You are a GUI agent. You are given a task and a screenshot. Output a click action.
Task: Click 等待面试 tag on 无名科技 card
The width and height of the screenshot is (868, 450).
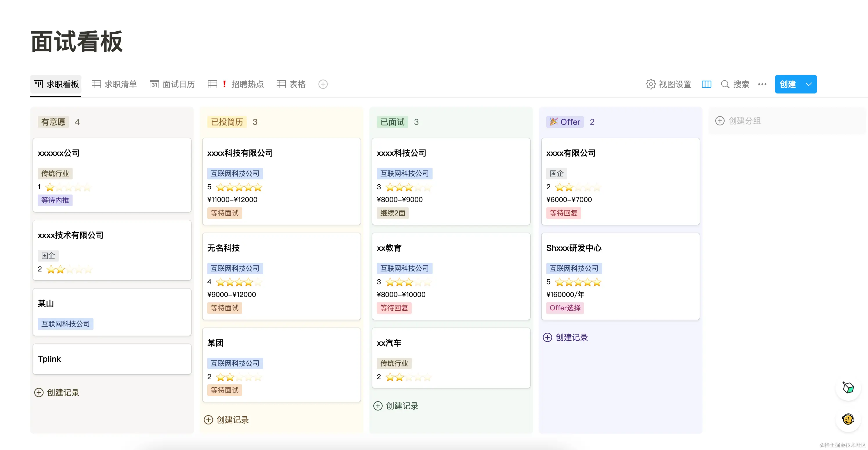point(224,308)
